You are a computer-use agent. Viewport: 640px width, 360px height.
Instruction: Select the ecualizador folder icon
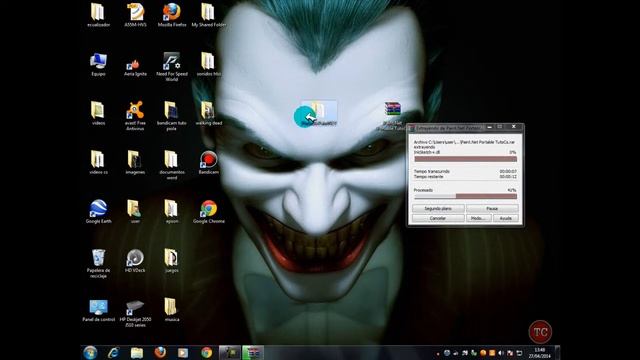coord(98,15)
